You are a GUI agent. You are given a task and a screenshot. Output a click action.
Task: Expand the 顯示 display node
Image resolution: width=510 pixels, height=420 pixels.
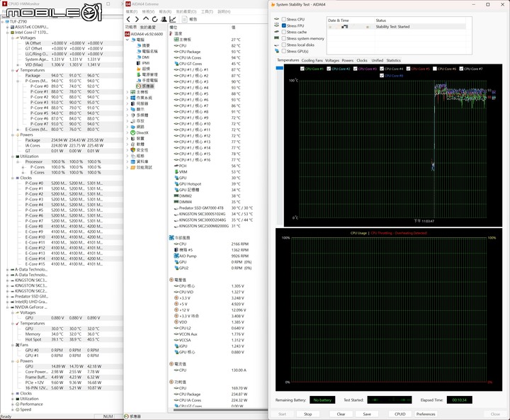pyautogui.click(x=127, y=109)
